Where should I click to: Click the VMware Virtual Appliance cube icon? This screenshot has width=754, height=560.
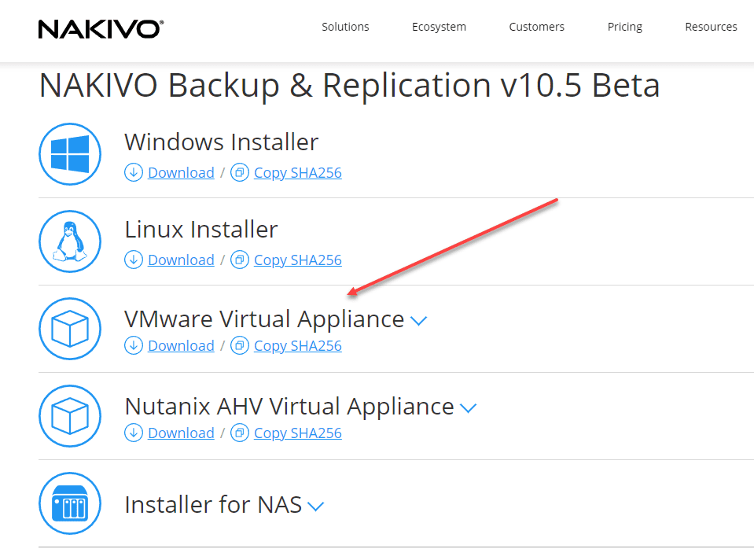tap(70, 329)
